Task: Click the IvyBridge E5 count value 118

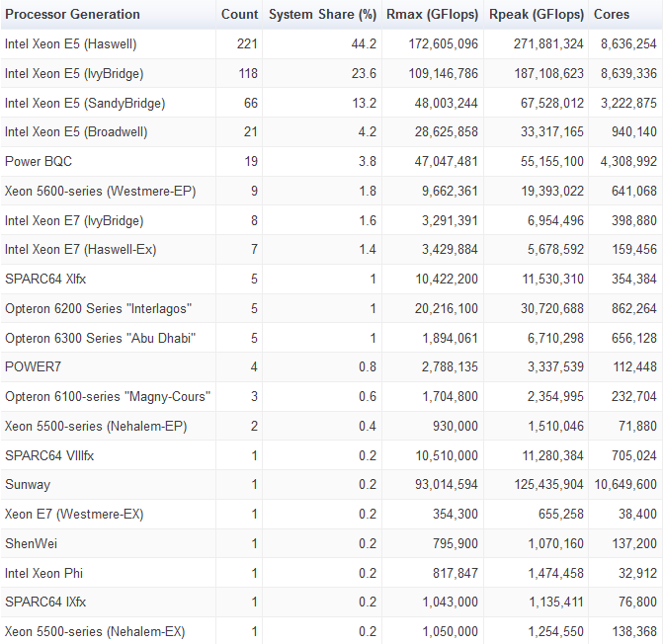Action: pos(248,74)
